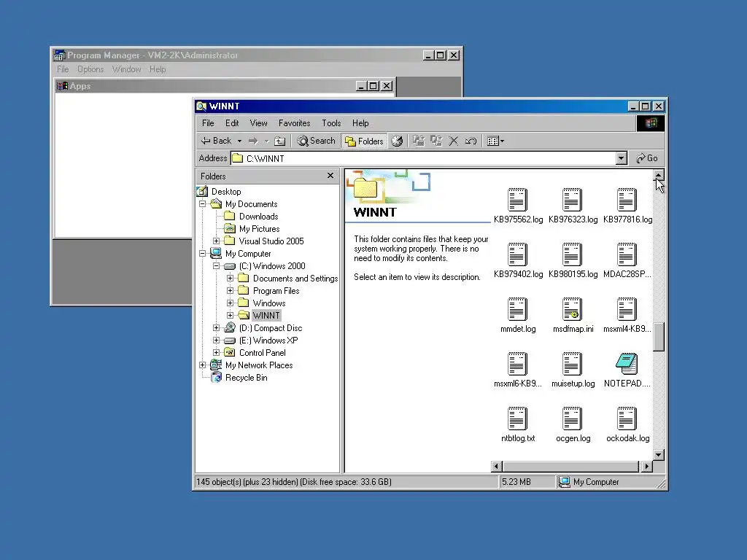Select the muisetup.log file icon
The width and height of the screenshot is (747, 560).
tap(572, 364)
